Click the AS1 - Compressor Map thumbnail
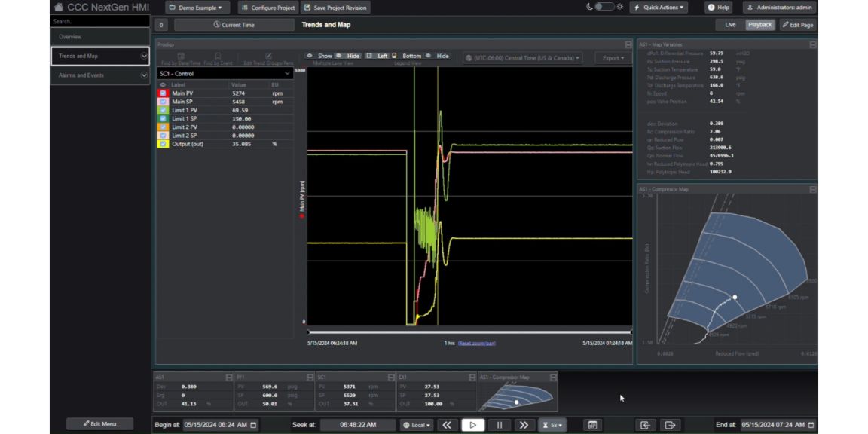 point(518,394)
